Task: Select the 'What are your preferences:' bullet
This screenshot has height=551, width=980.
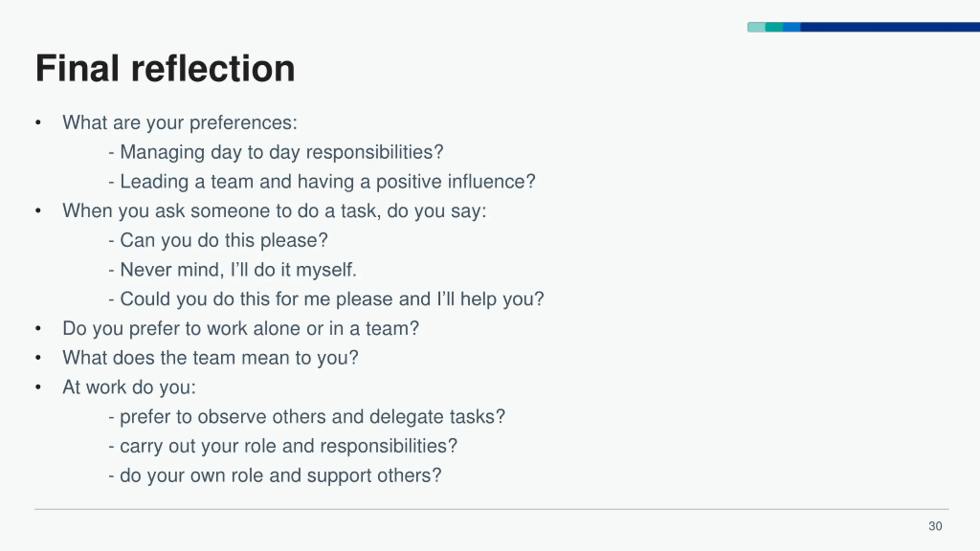Action: click(x=180, y=123)
